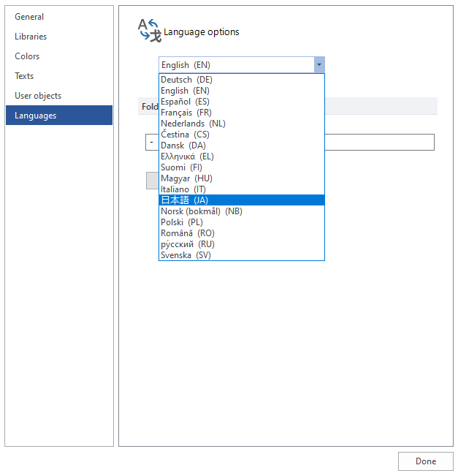Screen dimensions: 458x476
Task: Select Español (ES) language
Action: [242, 102]
